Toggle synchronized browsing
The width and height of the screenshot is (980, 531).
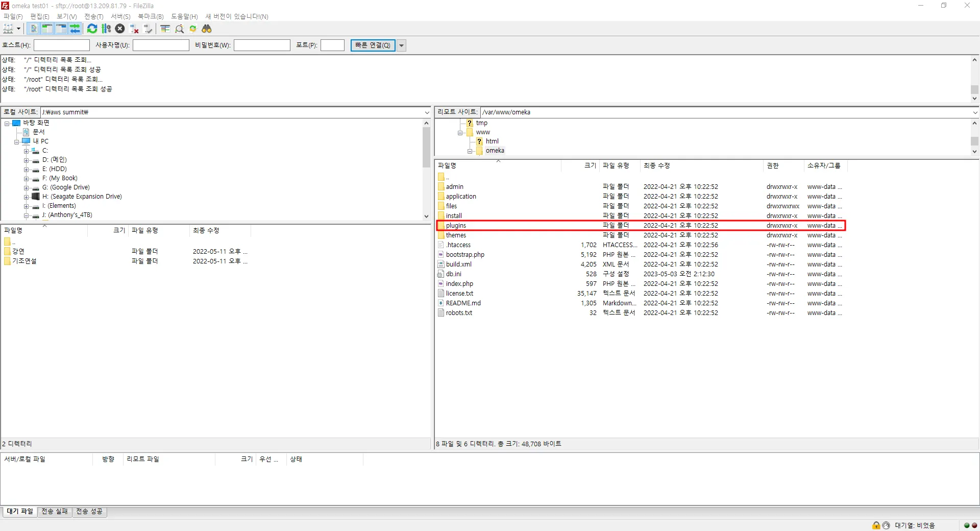[x=193, y=29]
